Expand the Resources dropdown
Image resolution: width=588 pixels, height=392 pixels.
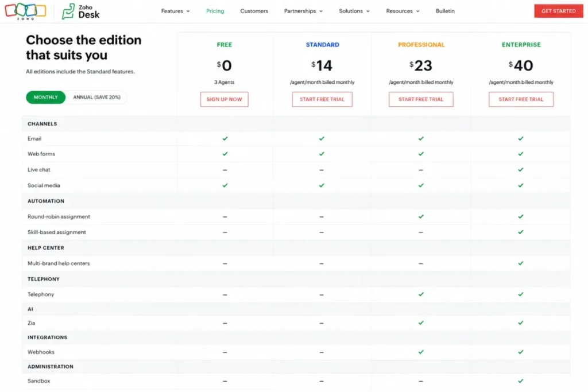pos(403,11)
